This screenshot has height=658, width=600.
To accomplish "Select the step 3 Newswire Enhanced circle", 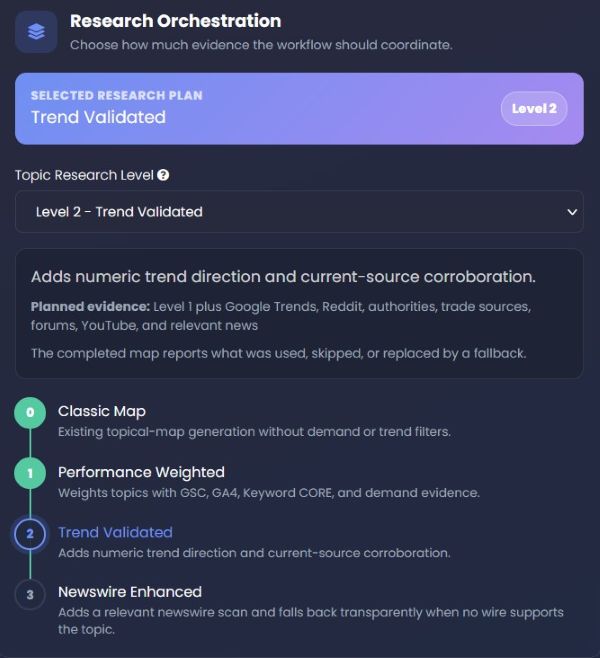I will [x=30, y=595].
